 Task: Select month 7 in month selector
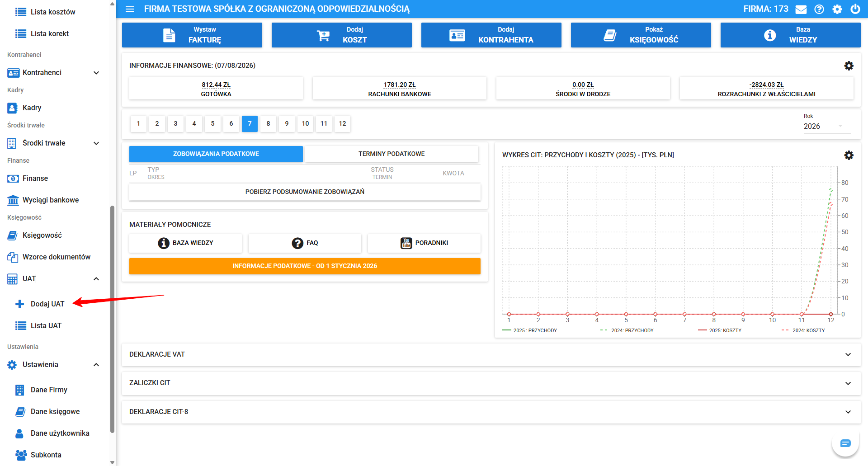[x=250, y=124]
